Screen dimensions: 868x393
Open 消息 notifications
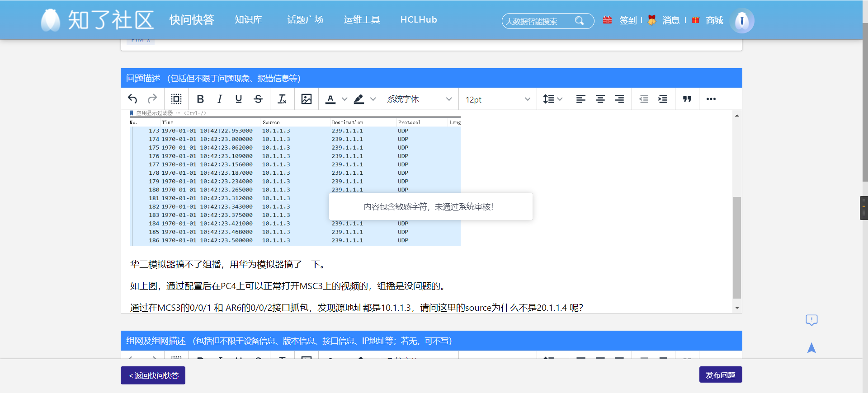(671, 20)
